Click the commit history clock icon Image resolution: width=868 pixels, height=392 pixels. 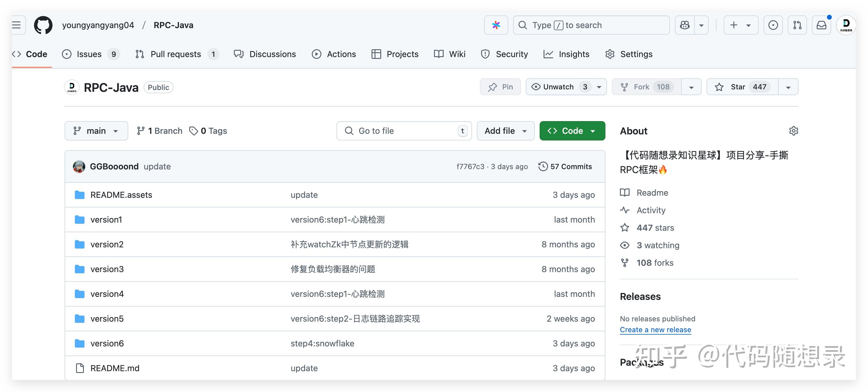(543, 166)
